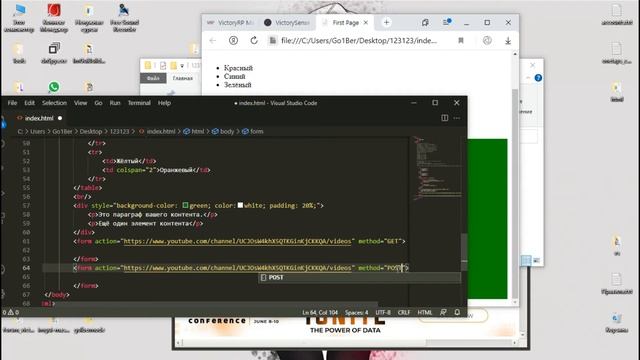The width and height of the screenshot is (640, 360).
Task: Change indentation via Spaces: 4
Action: [356, 312]
